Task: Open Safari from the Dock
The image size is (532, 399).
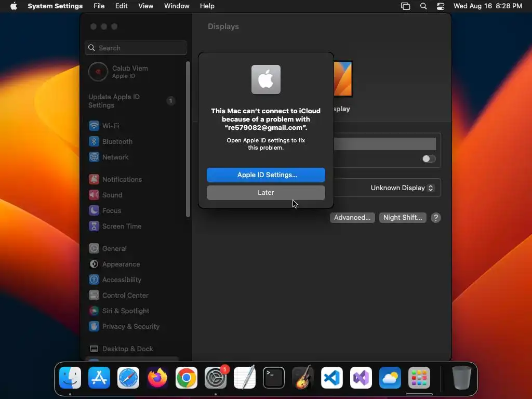Action: pyautogui.click(x=128, y=378)
